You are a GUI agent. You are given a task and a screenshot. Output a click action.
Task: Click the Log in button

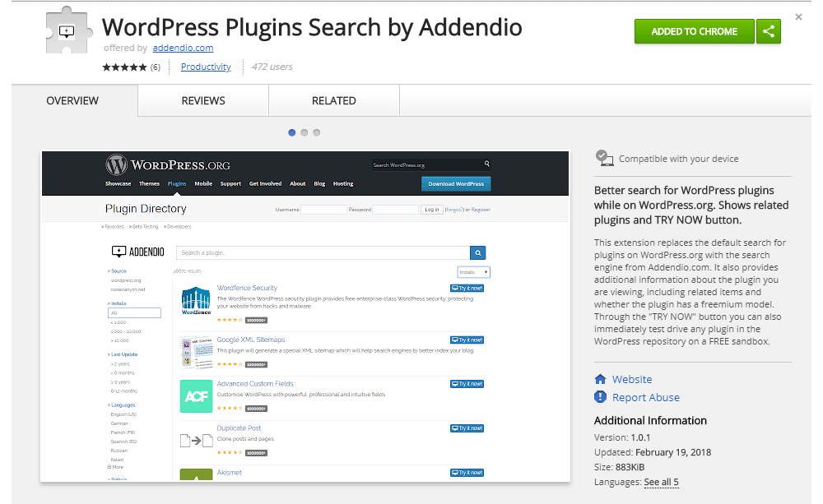pyautogui.click(x=432, y=210)
